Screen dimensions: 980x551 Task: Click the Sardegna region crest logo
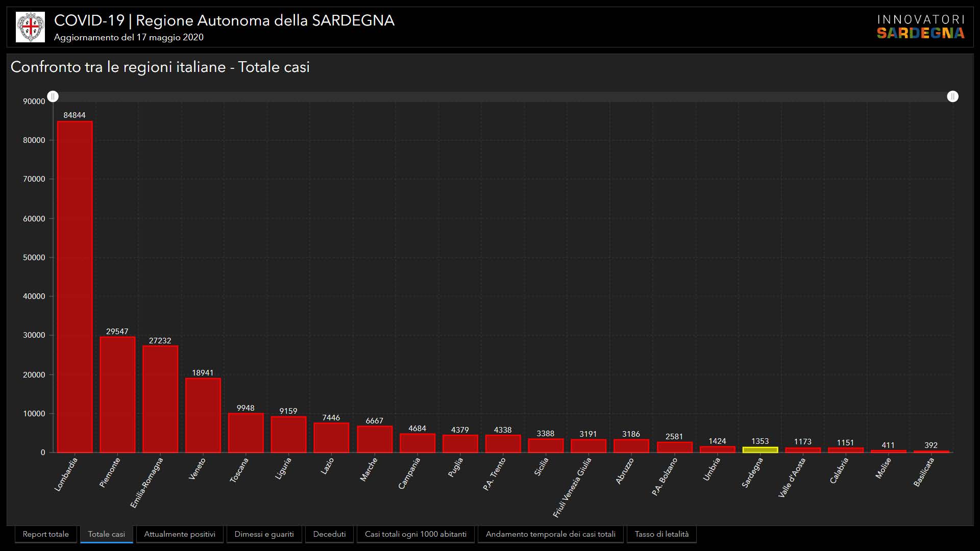[30, 27]
